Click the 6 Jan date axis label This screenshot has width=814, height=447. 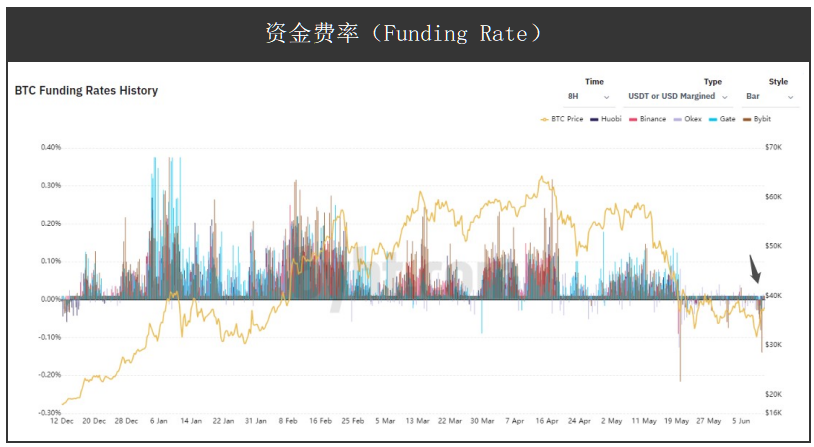click(158, 421)
